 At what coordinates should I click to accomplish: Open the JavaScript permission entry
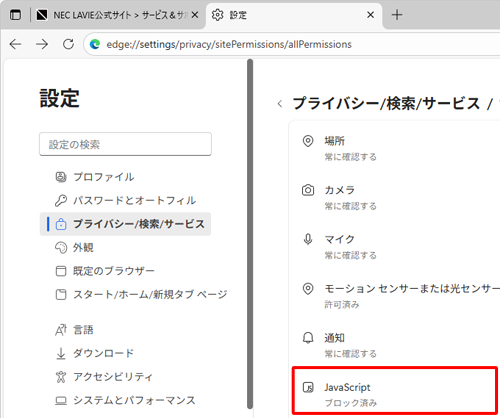pos(395,395)
